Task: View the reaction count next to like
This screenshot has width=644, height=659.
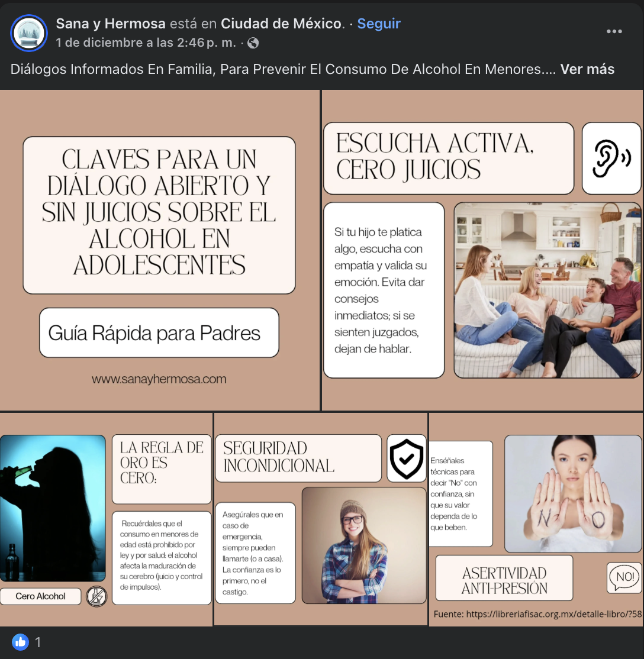Action: pos(38,642)
